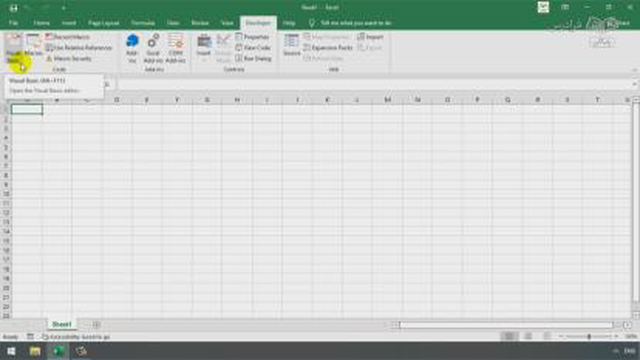Click the language indicator in taskbar
Screen dimensions: 640x360
pyautogui.click(x=630, y=351)
